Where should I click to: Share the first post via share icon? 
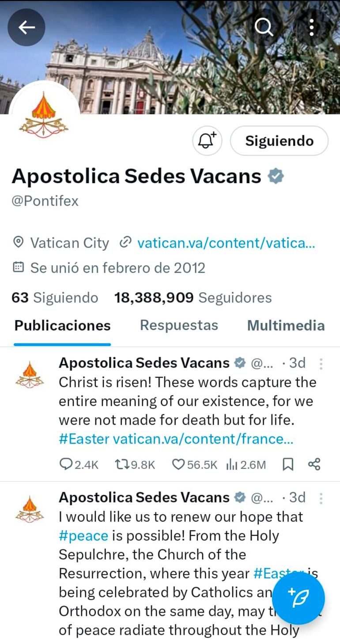[314, 464]
